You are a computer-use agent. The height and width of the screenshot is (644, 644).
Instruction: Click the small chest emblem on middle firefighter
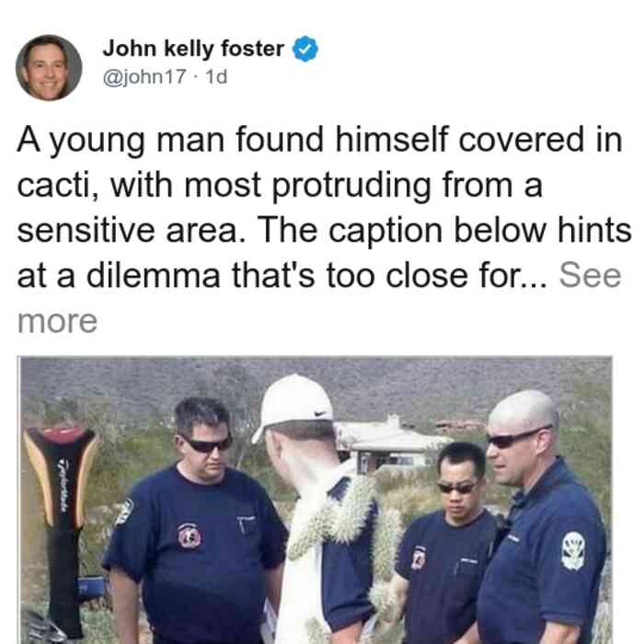[418, 558]
